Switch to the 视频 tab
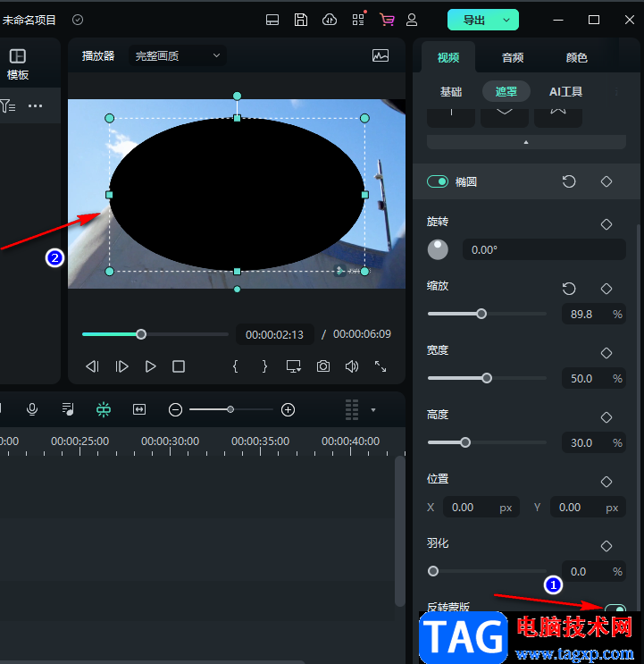Screen dimensions: 644x664 point(448,57)
